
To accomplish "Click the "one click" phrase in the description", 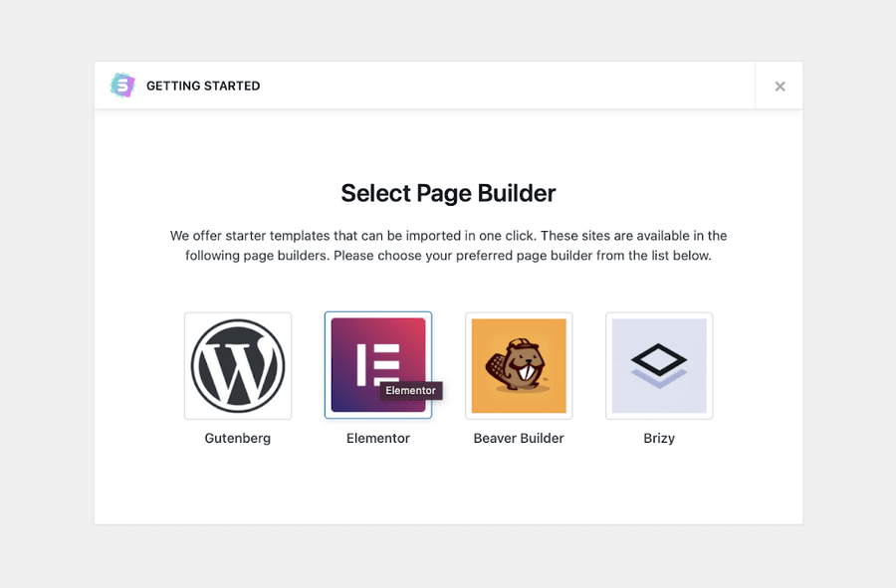I will tap(499, 236).
